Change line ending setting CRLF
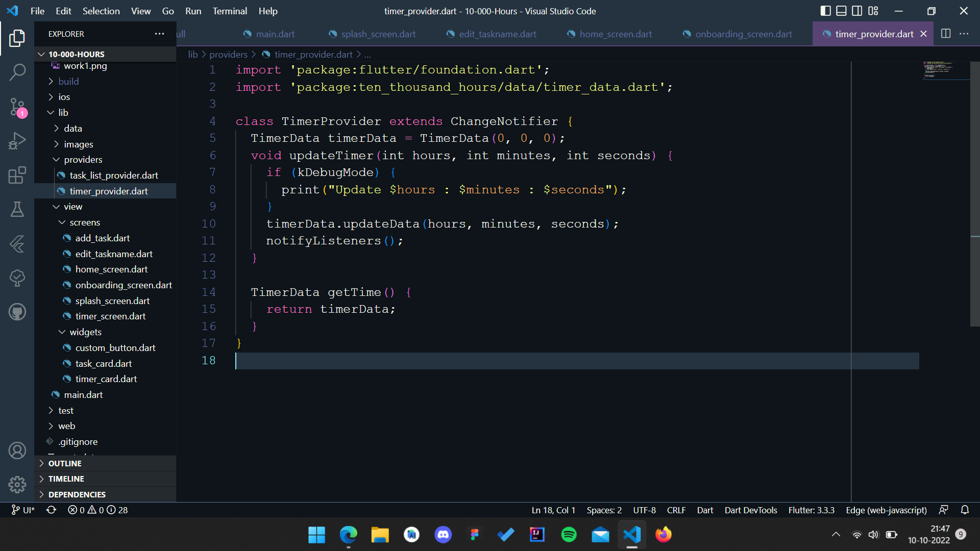The width and height of the screenshot is (980, 551). pyautogui.click(x=676, y=510)
